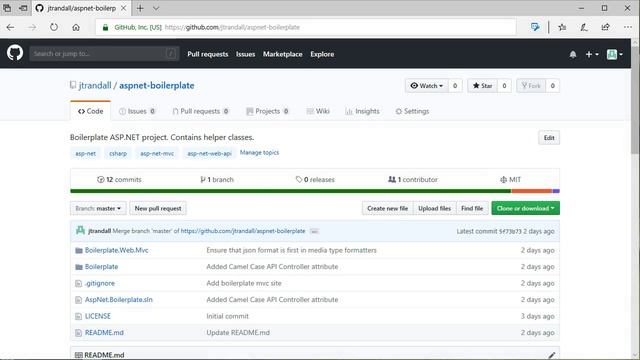Edit README with the pencil icon
This screenshot has width=640, height=360.
tap(552, 355)
